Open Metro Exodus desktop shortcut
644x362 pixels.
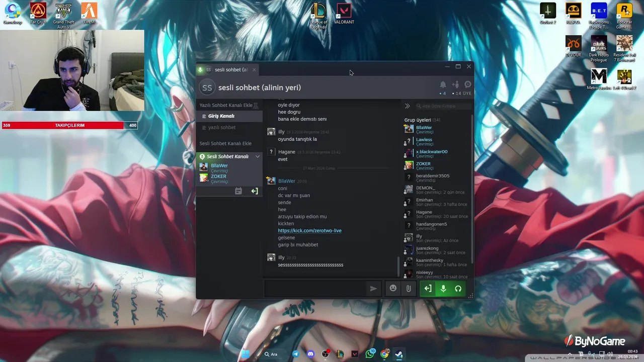click(x=599, y=79)
